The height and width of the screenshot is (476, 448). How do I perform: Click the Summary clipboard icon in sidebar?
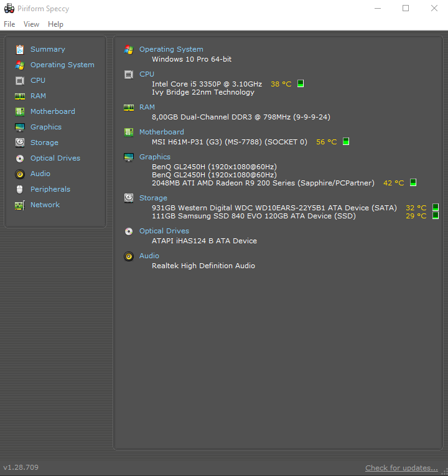(x=20, y=50)
